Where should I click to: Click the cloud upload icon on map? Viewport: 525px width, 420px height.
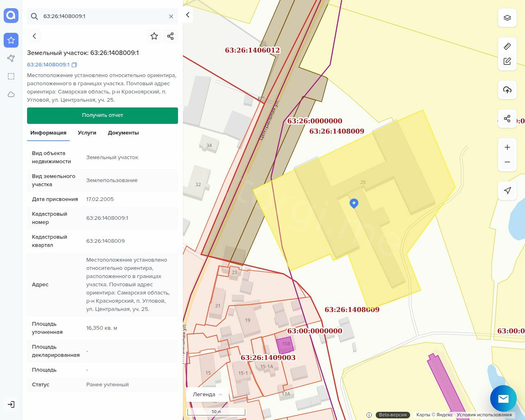(507, 90)
